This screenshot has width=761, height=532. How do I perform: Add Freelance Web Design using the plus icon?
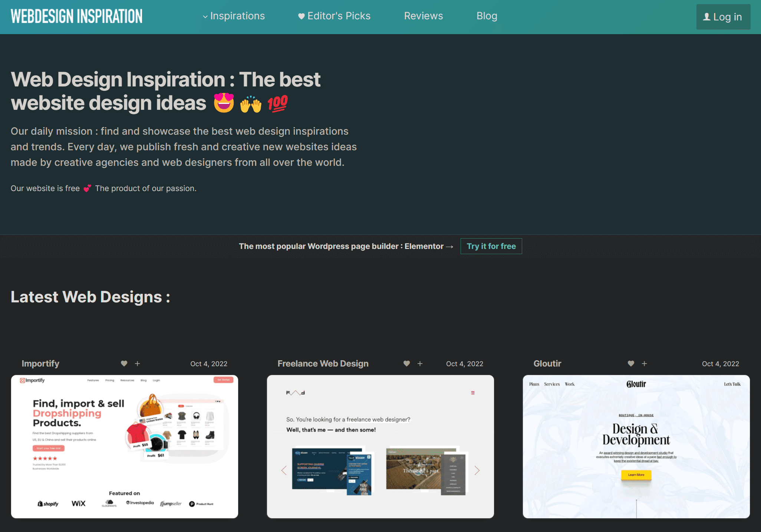(420, 364)
